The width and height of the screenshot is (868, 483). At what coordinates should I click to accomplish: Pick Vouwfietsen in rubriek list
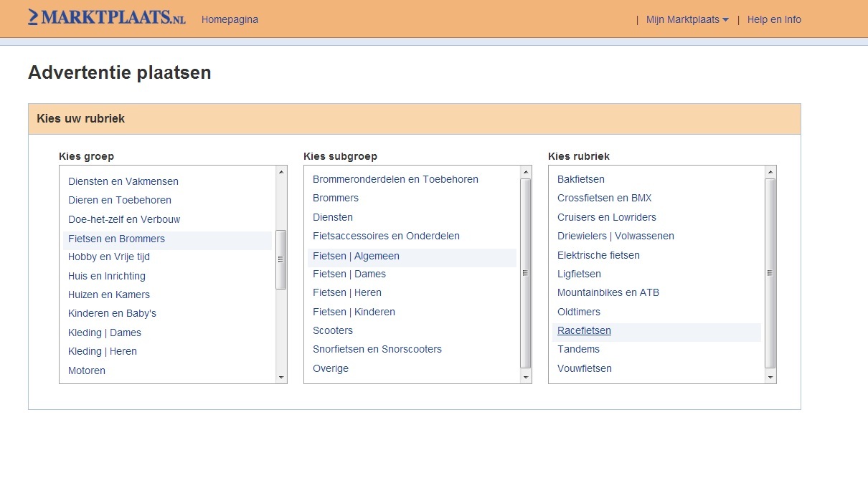coord(584,369)
